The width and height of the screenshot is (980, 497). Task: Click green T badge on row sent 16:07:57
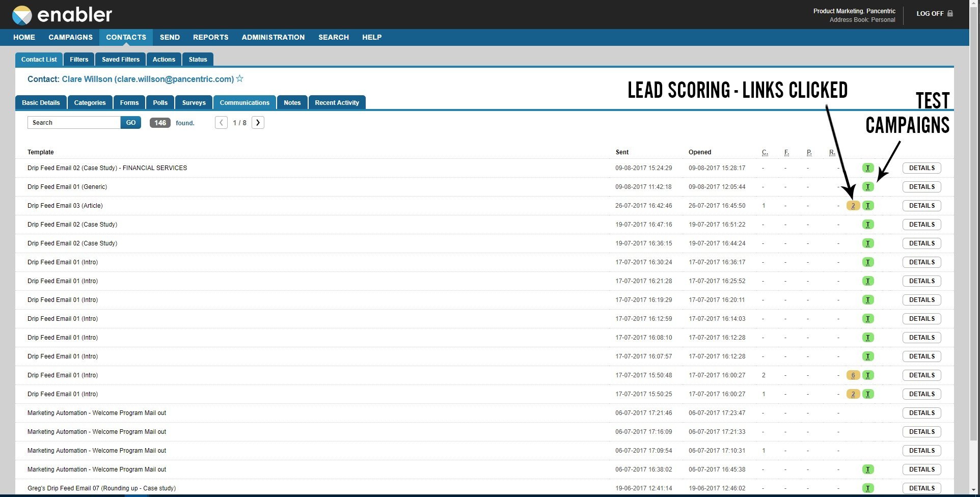(868, 356)
